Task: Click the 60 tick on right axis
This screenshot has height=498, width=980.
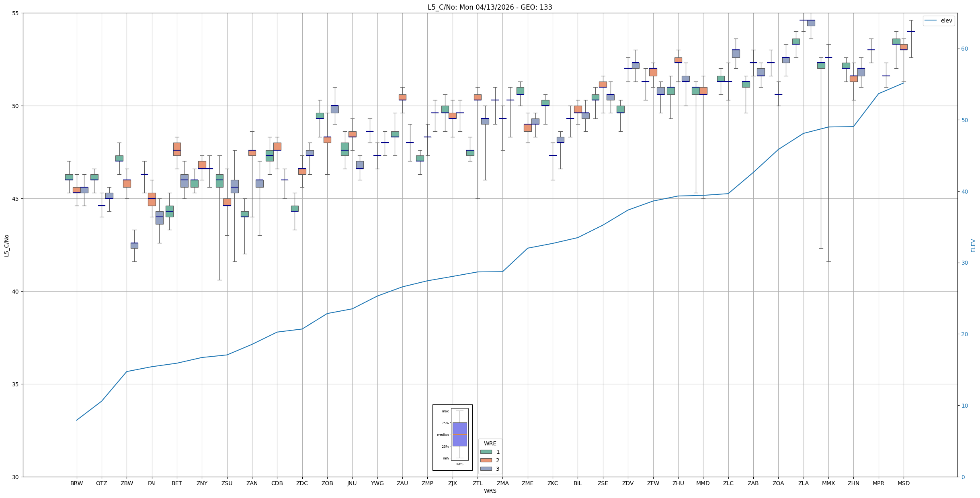Action: point(964,49)
